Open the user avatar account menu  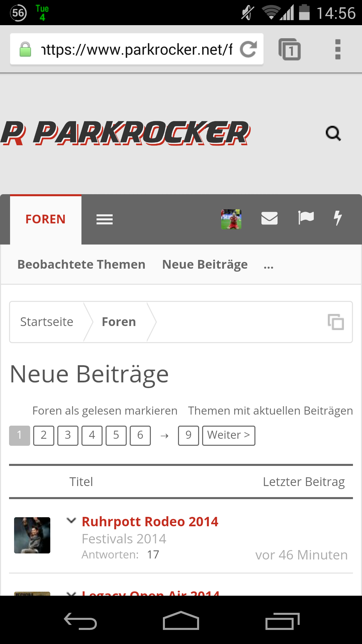pyautogui.click(x=231, y=219)
